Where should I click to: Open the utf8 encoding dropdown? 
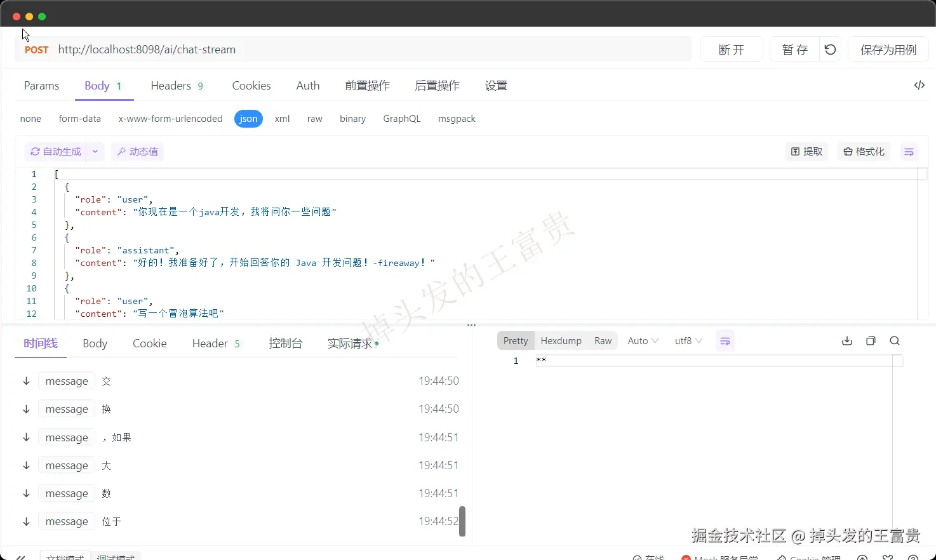point(688,341)
